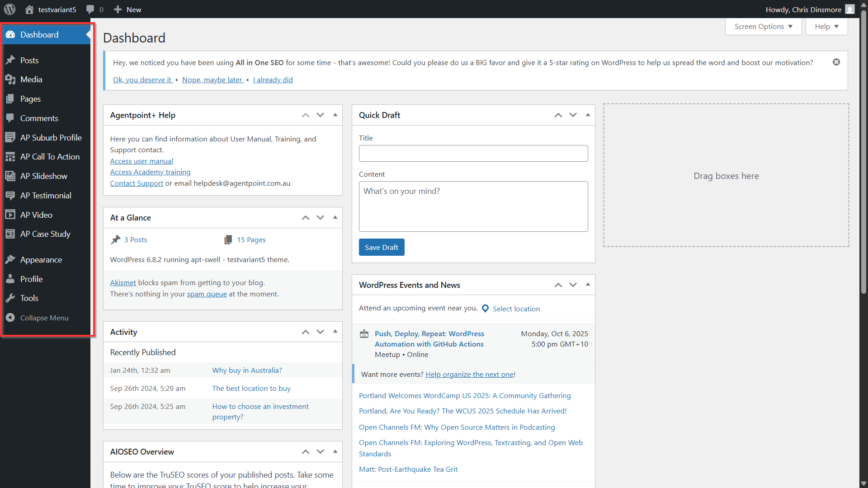Viewport: 868px width, 488px height.
Task: Click the Tools wrench icon
Action: click(x=10, y=298)
